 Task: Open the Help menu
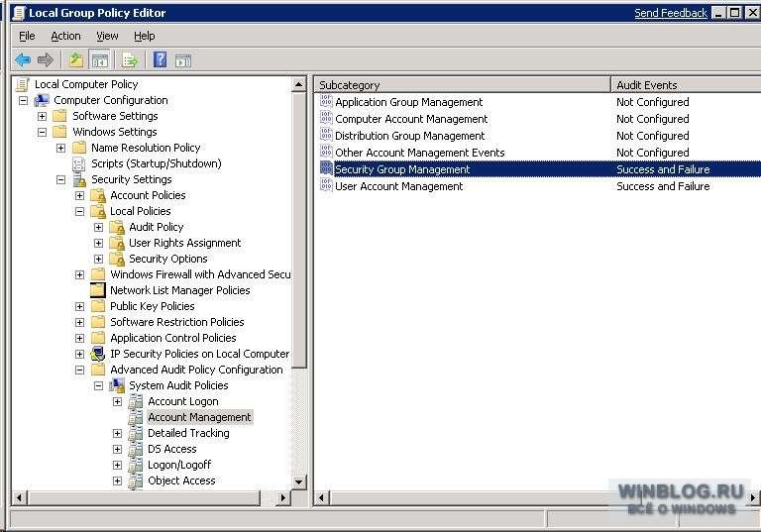tap(144, 36)
